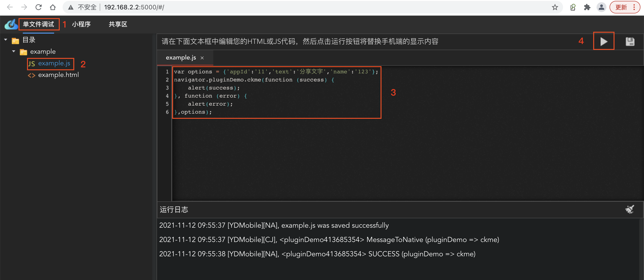
Task: Switch to the 共享区 tab
Action: tap(118, 24)
